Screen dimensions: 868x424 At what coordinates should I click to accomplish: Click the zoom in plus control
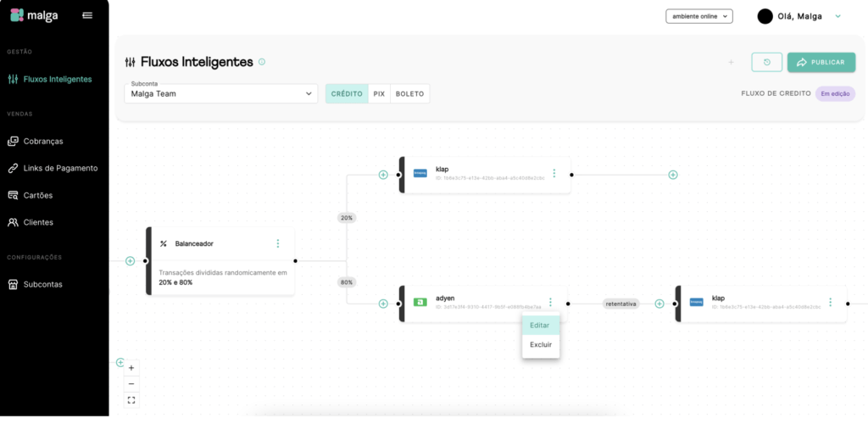(x=131, y=368)
